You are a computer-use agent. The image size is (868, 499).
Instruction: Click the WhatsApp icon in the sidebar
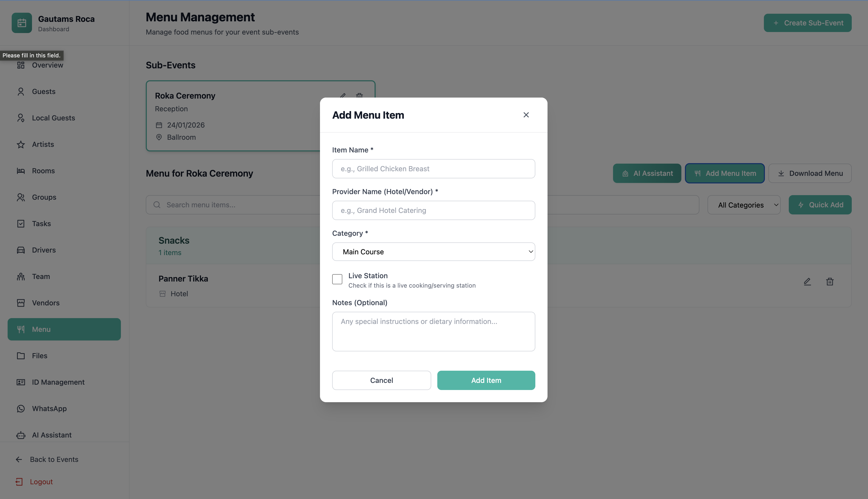click(21, 409)
